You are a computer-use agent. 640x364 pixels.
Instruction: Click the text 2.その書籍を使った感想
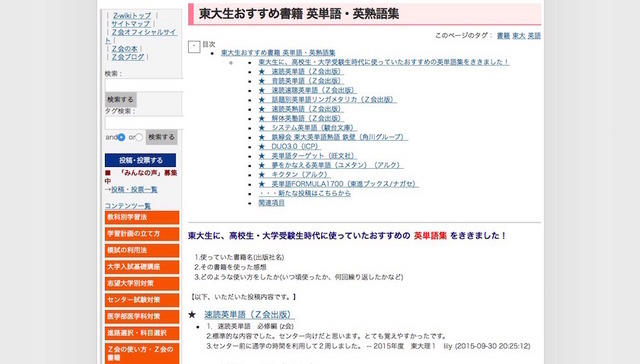coord(230,267)
